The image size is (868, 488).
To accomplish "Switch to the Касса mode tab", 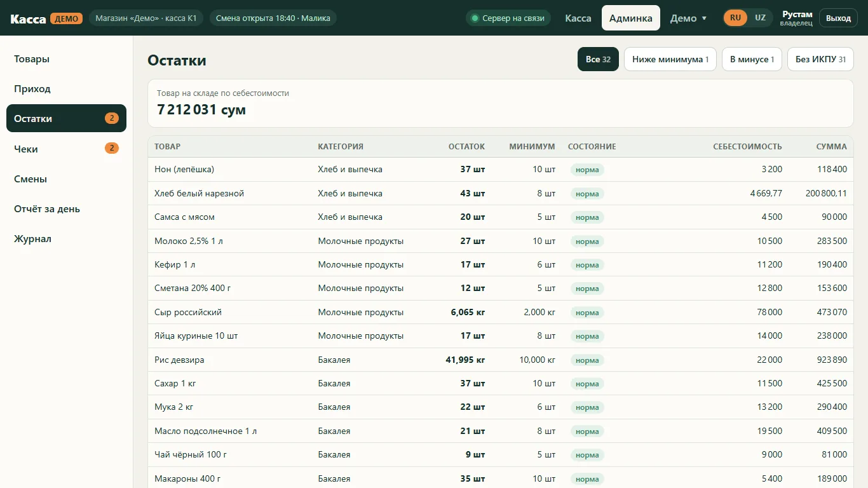I will [578, 18].
